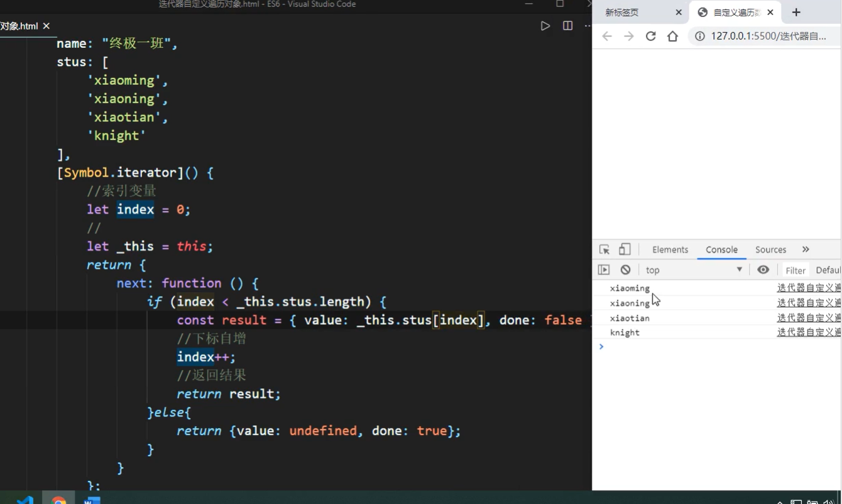
Task: Open the DevTools Elements tab
Action: (x=670, y=249)
